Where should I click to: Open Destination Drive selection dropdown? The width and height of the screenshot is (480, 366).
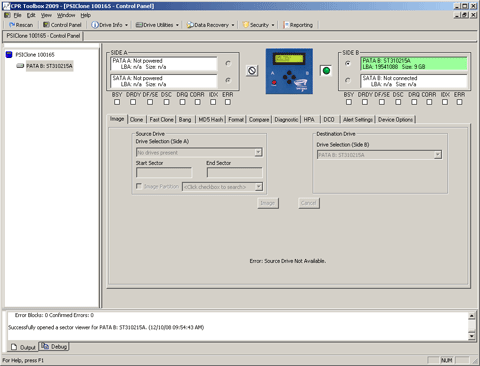[x=438, y=155]
